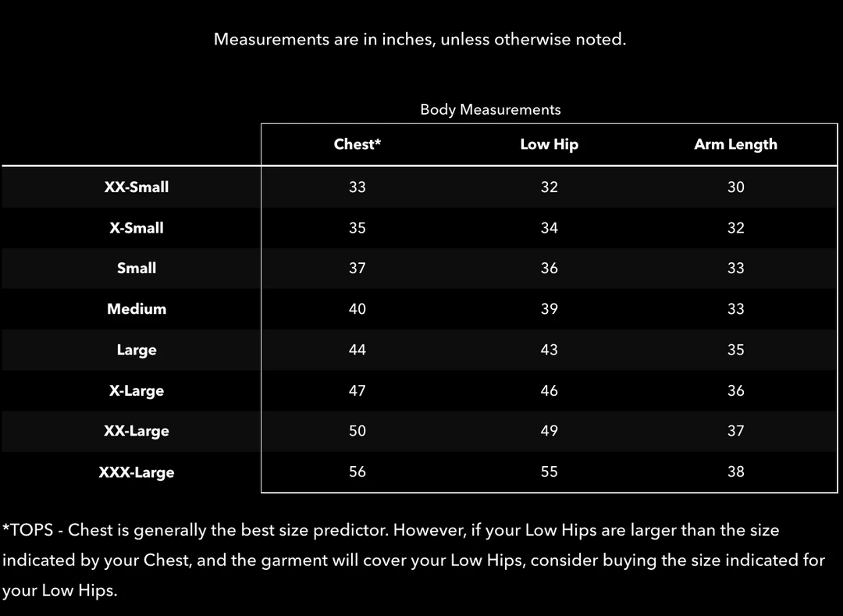Screen dimensions: 843x616
Task: Click the Chest column header
Action: coord(357,144)
